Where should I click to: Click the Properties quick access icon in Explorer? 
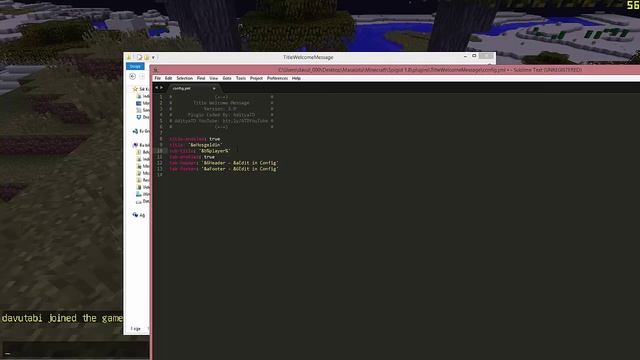point(139,57)
